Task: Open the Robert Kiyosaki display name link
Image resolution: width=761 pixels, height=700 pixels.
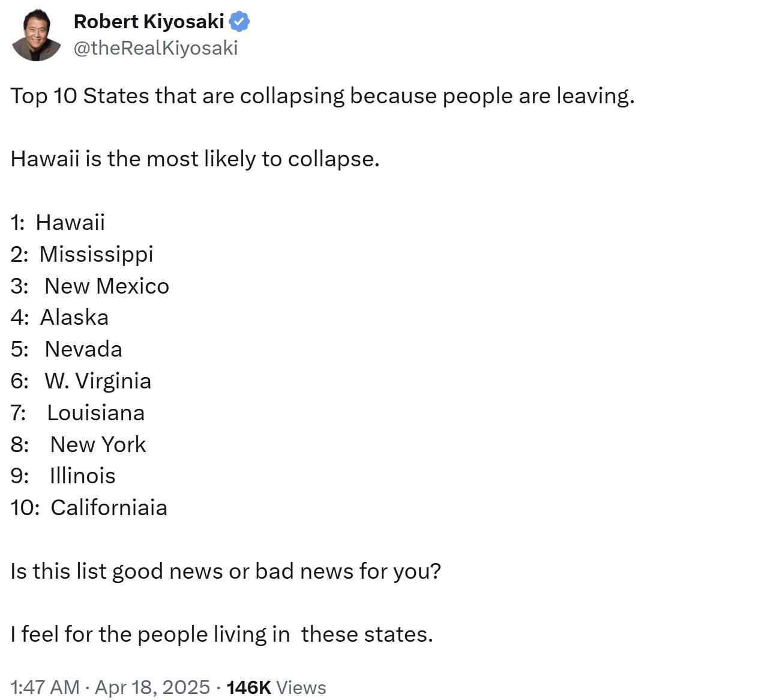Action: point(148,22)
